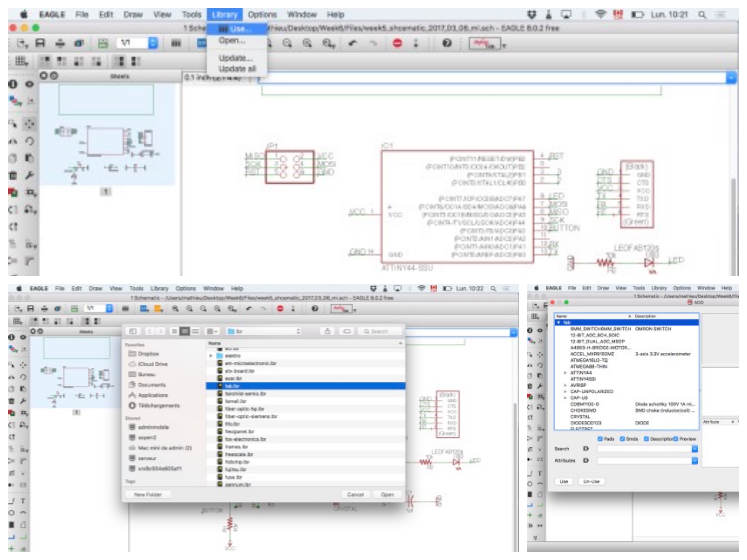The height and width of the screenshot is (560, 747).
Task: Toggle Preview checkbox in ADD dialog
Action: tap(675, 439)
